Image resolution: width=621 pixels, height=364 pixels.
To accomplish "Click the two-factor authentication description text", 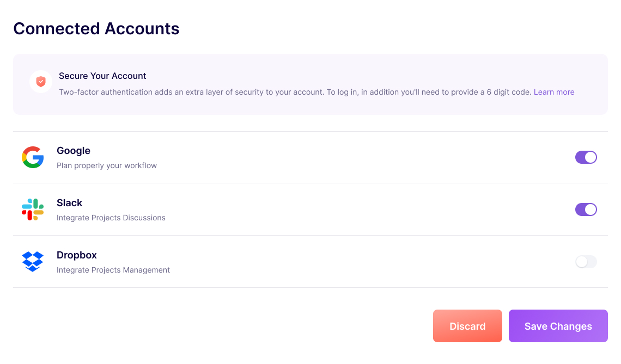I will click(x=294, y=92).
